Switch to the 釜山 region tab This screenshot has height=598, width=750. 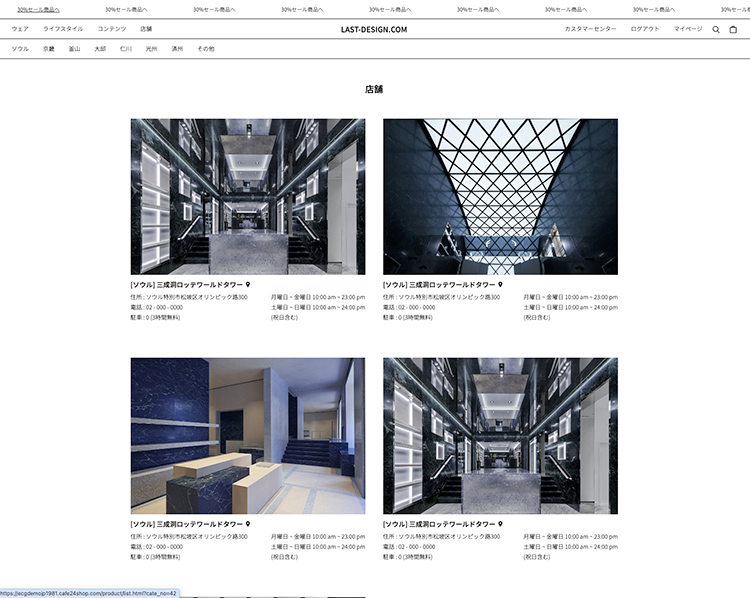[x=74, y=48]
